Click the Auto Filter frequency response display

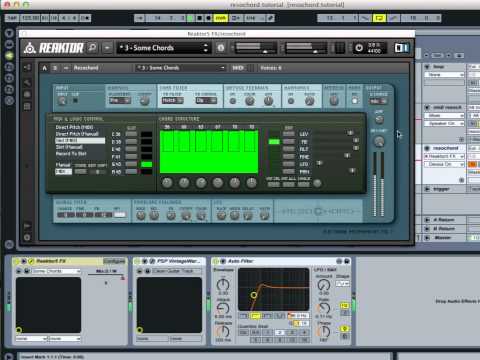(273, 289)
